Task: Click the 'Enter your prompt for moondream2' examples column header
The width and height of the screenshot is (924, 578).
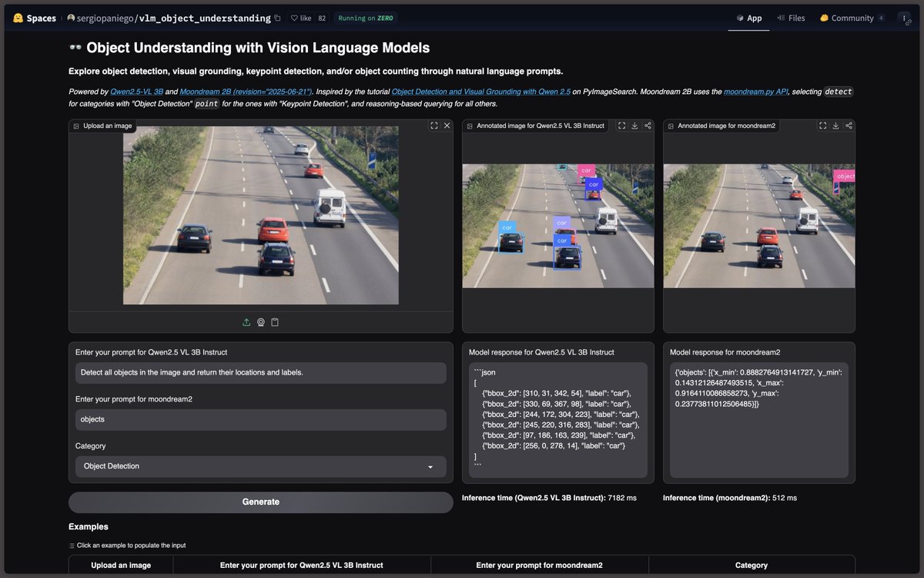Action: click(x=539, y=565)
